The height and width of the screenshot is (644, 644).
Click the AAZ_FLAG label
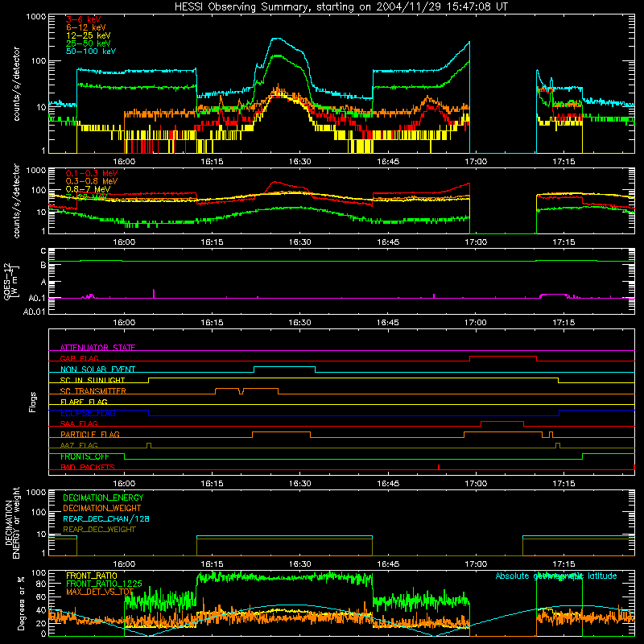tap(79, 445)
